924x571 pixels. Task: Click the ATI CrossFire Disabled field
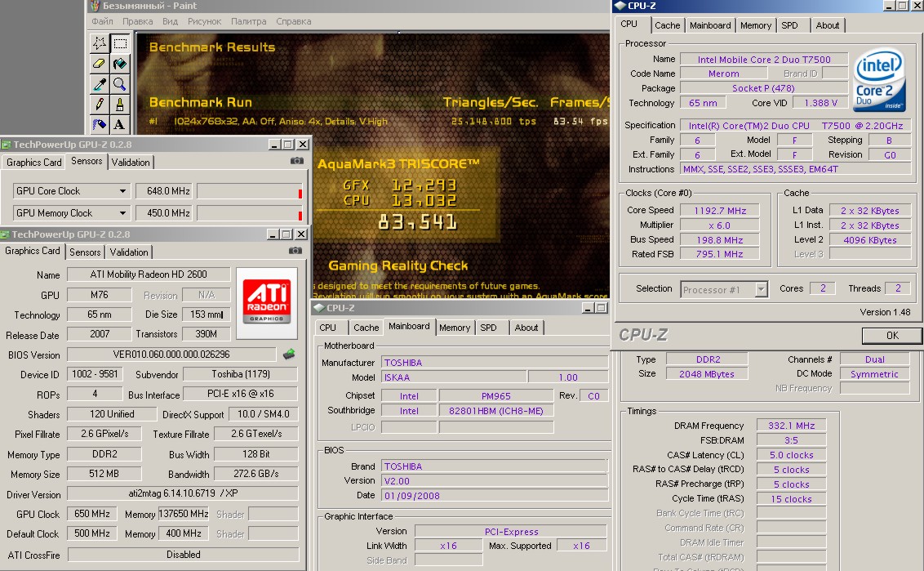click(184, 555)
